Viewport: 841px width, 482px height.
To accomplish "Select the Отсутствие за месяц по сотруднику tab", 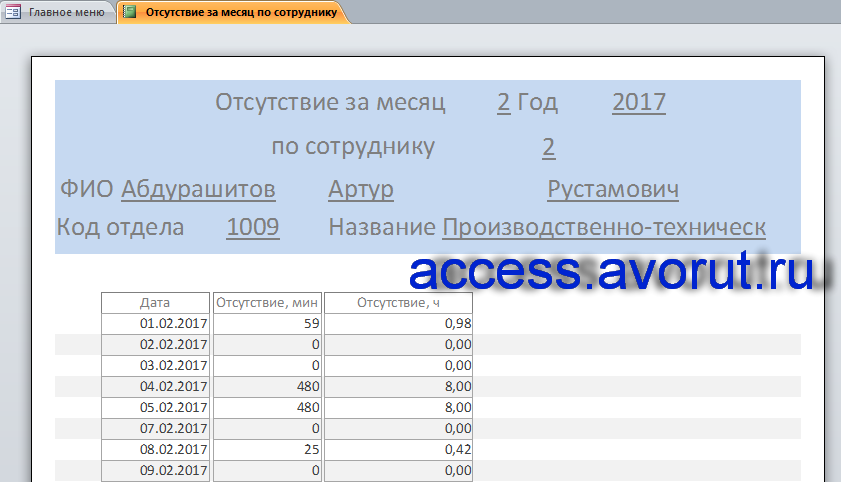I will point(233,12).
